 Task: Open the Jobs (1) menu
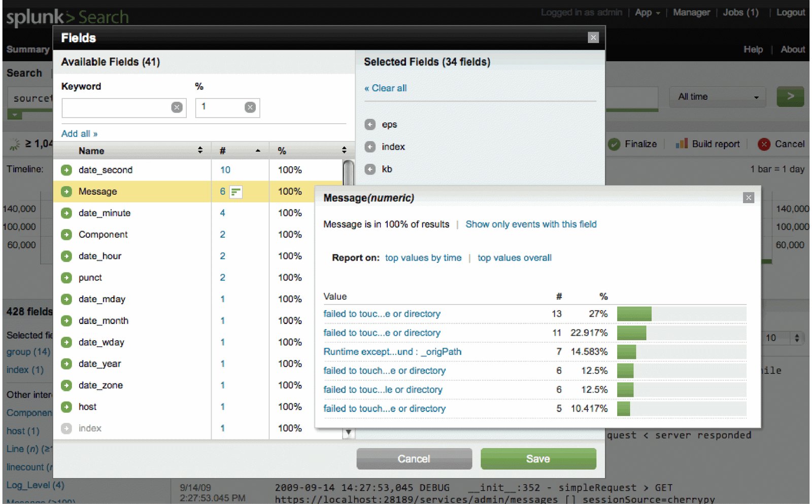click(740, 12)
